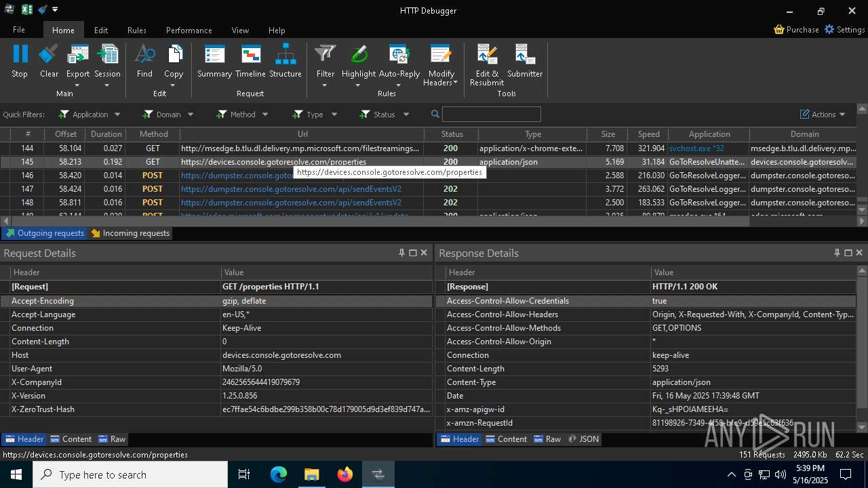
Task: Open the Actions dropdown
Action: coord(823,115)
